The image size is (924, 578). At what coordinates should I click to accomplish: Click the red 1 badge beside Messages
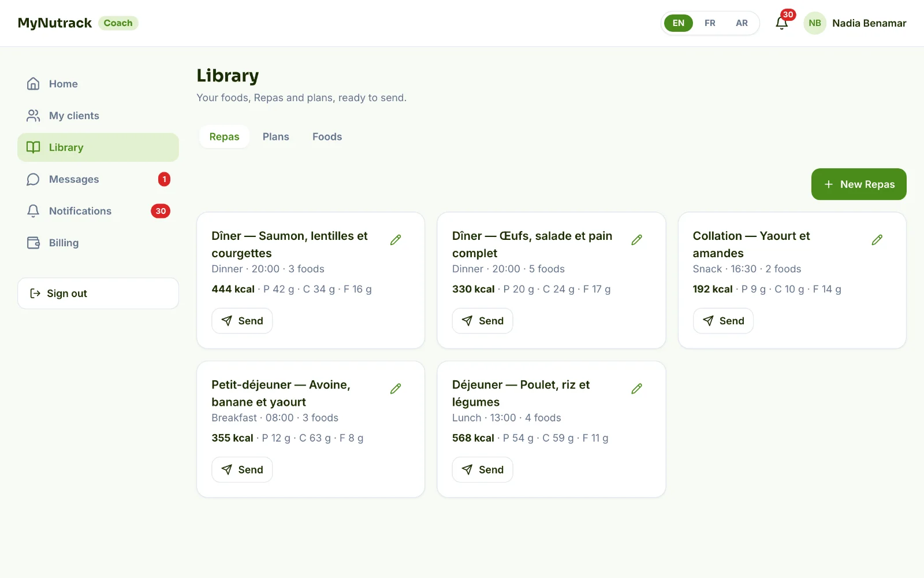(x=164, y=179)
